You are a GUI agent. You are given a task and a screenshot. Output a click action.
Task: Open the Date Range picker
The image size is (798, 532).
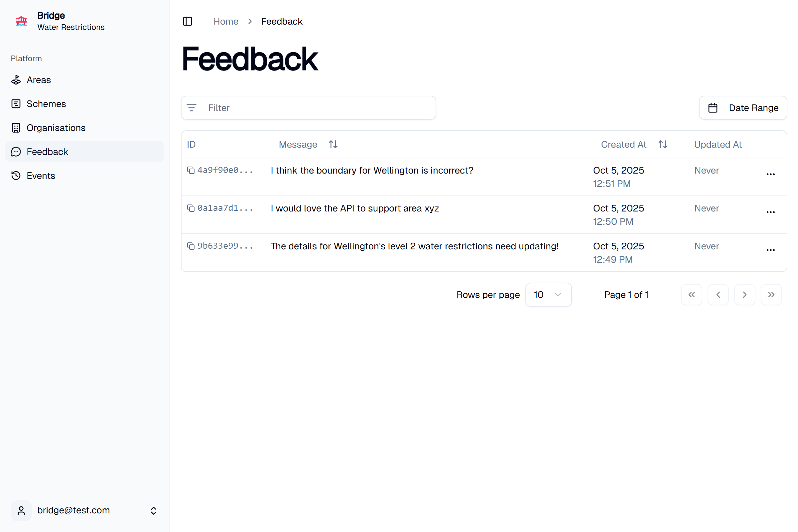click(x=743, y=107)
